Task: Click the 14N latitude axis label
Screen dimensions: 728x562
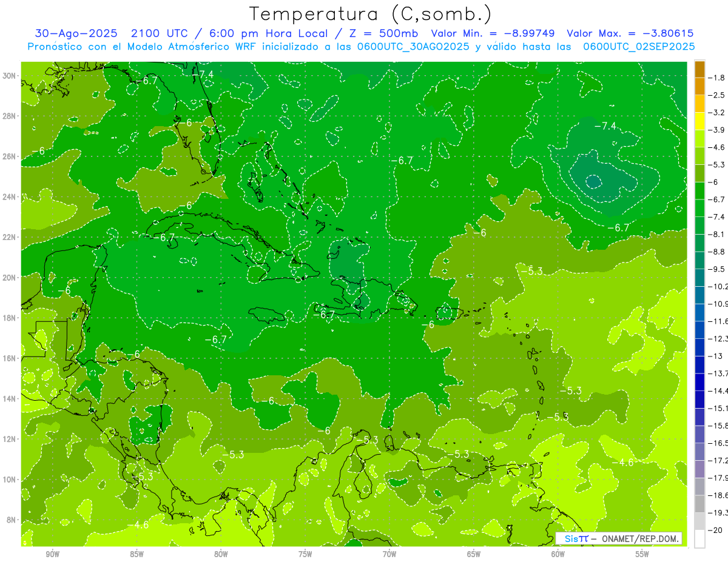Action: pos(10,398)
